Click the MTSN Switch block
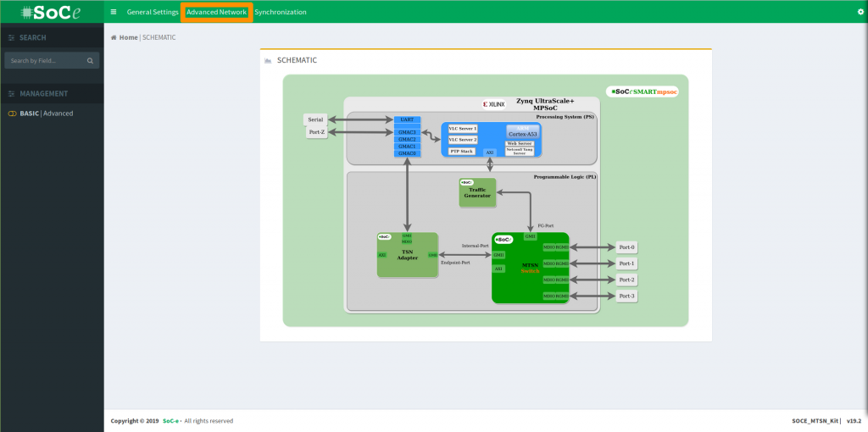The height and width of the screenshot is (432, 868). coord(530,268)
